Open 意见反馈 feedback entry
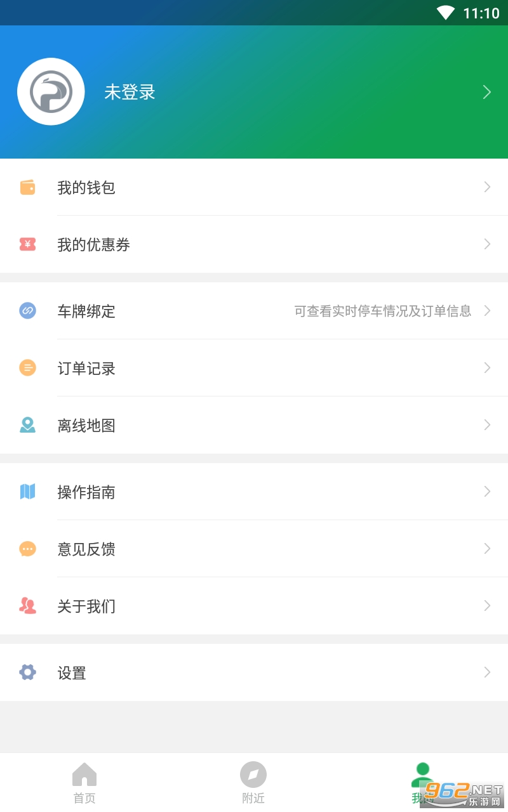This screenshot has width=508, height=812. [x=86, y=549]
